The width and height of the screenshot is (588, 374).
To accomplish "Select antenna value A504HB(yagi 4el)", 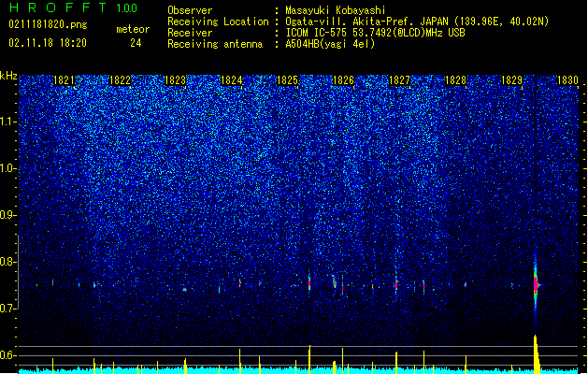I will [x=330, y=44].
